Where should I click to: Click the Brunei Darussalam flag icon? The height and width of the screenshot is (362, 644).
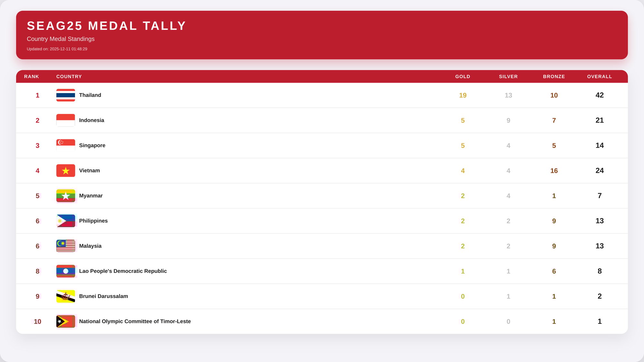pyautogui.click(x=65, y=296)
